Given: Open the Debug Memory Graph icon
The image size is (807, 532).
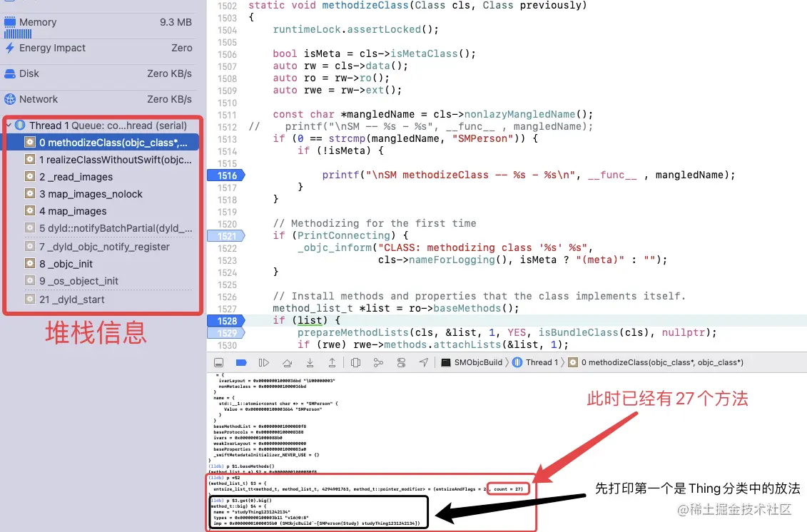Looking at the screenshot, I should [x=378, y=363].
